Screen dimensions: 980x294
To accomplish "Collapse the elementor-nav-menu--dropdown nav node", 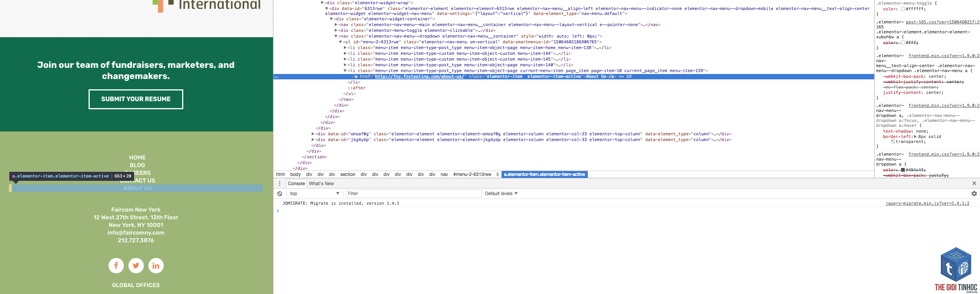I will pos(336,36).
